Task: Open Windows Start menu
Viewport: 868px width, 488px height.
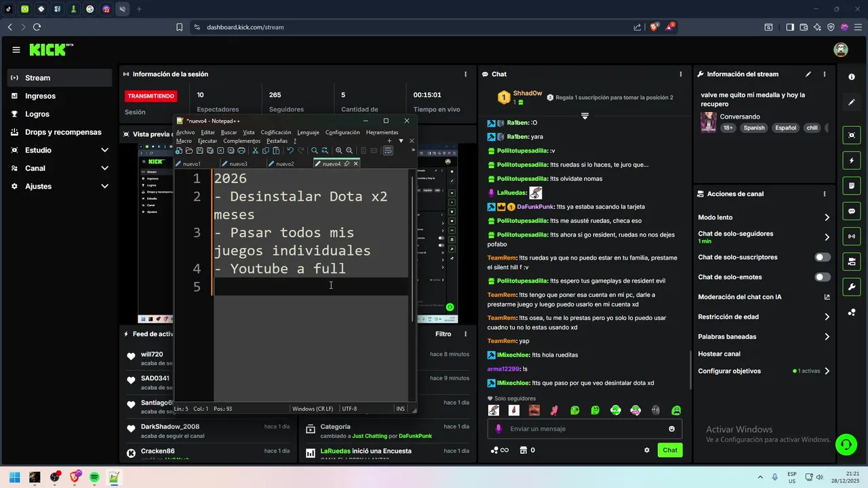Action: pos(14,477)
